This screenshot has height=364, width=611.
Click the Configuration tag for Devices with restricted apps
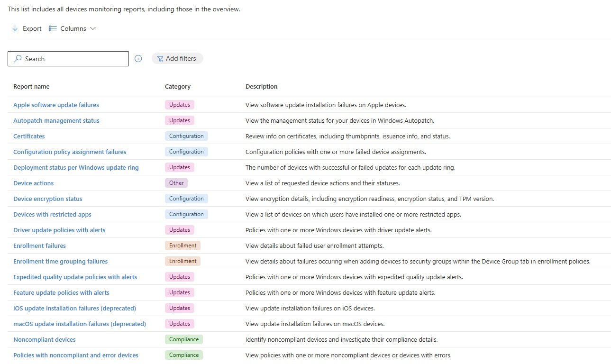pos(186,214)
